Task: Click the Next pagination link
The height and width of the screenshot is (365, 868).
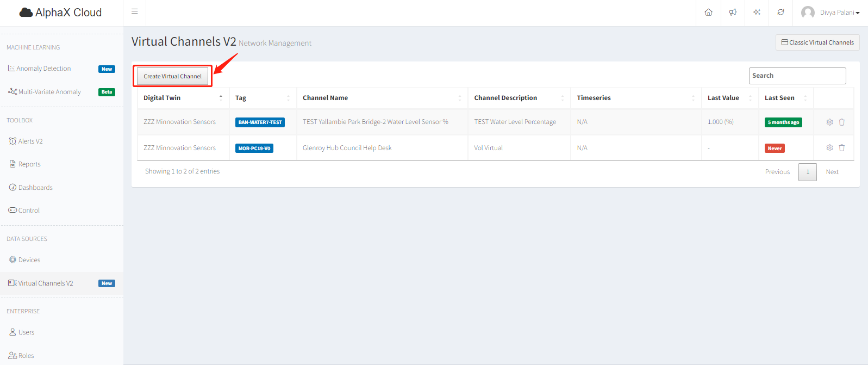Action: click(x=832, y=172)
